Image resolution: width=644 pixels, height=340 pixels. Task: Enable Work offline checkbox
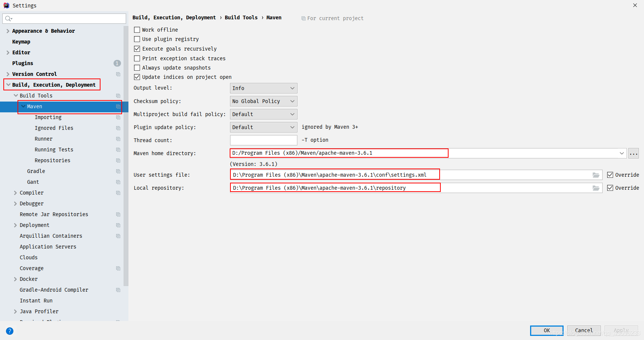point(137,30)
